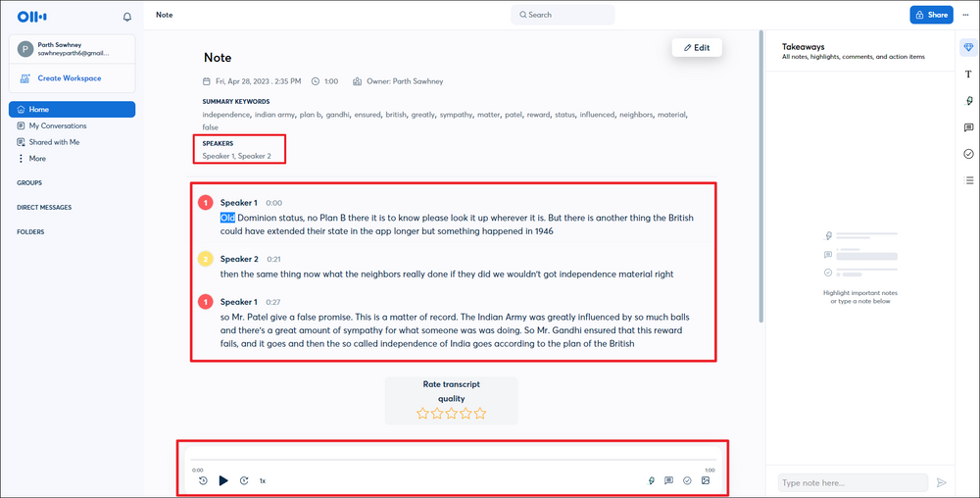
Task: Click the highlight icon in playback bar
Action: pos(652,480)
